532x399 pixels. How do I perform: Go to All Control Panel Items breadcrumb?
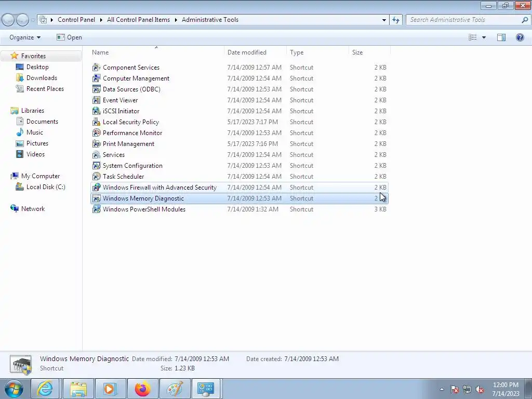tap(138, 20)
